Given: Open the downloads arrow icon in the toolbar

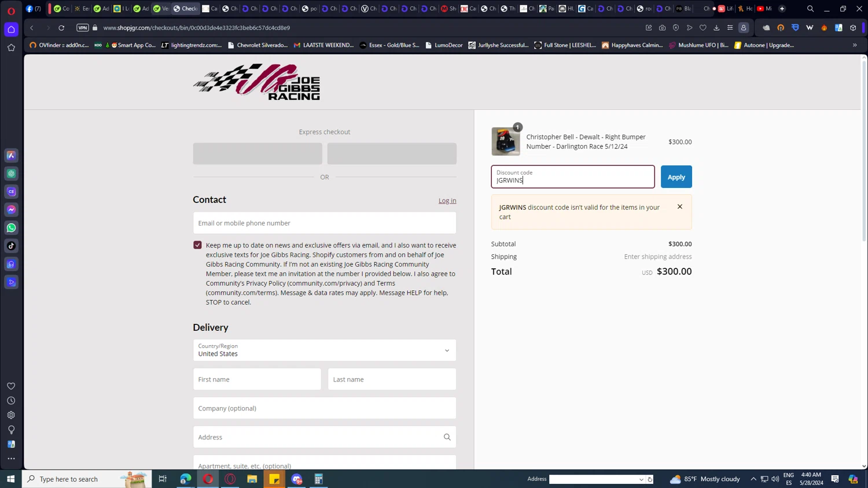Looking at the screenshot, I should click(716, 28).
